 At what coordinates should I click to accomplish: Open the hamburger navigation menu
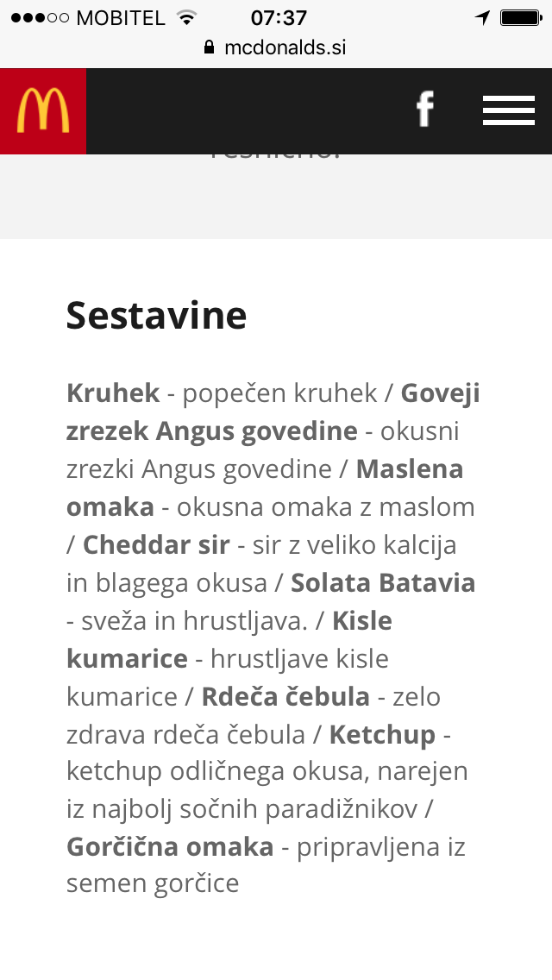pyautogui.click(x=508, y=110)
